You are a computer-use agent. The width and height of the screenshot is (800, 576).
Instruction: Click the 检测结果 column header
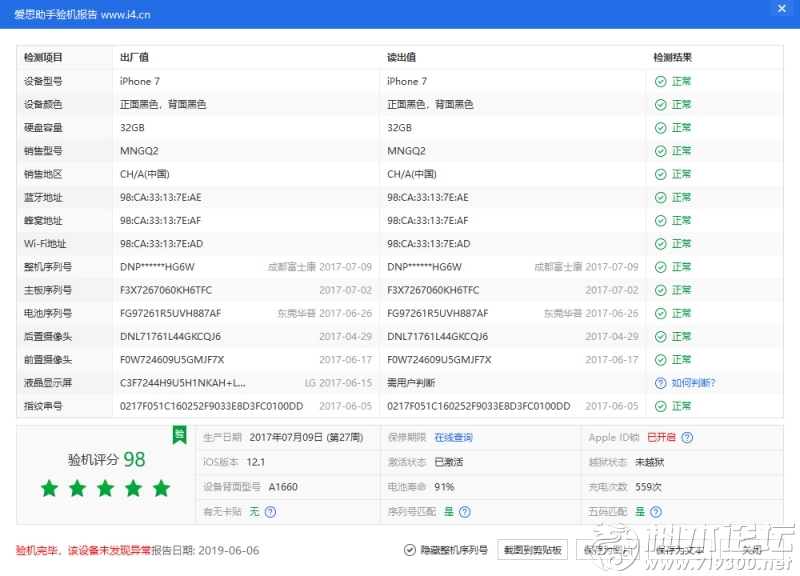coord(672,58)
